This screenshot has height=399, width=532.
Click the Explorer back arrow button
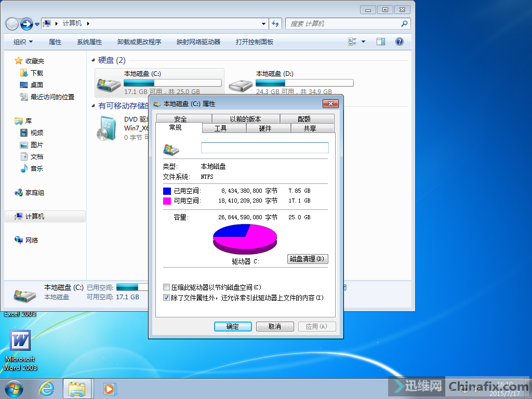[12, 24]
